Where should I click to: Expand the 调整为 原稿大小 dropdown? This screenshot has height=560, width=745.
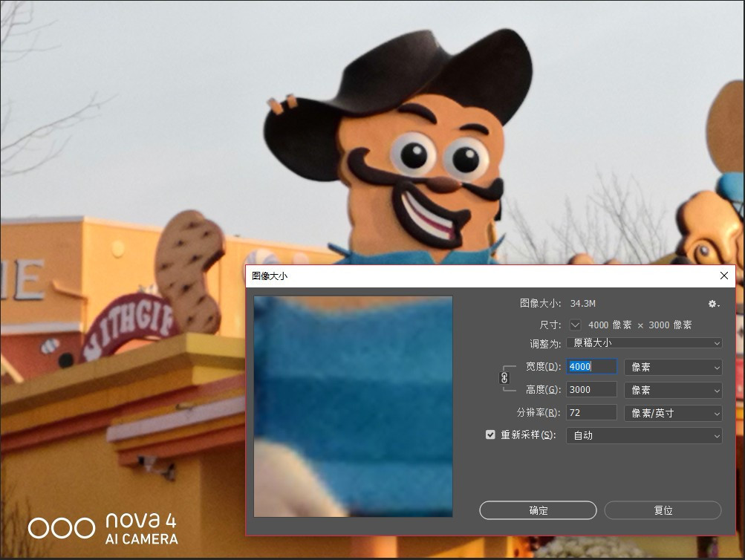[x=644, y=343]
